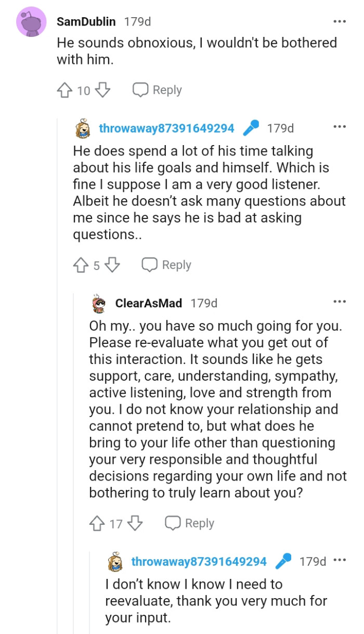Upvote ClearAsMad's comment
The height and width of the screenshot is (634, 364).
click(x=98, y=523)
